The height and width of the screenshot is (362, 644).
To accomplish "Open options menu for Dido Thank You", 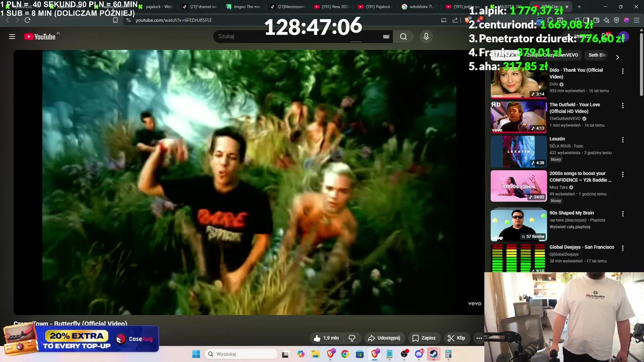I will click(x=623, y=71).
